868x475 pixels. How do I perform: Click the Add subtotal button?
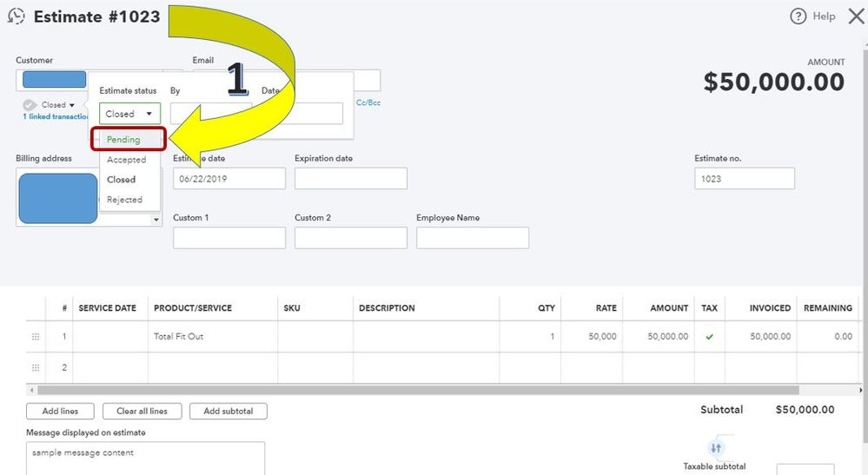pos(228,411)
